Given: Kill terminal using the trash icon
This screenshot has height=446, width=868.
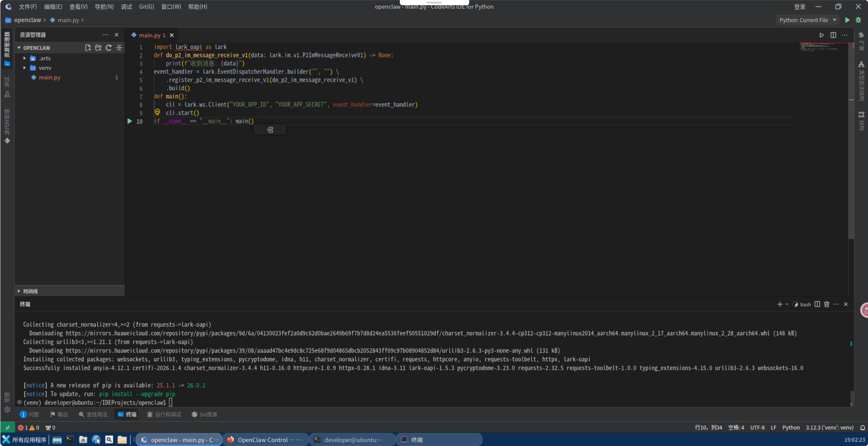Looking at the screenshot, I should [827, 304].
